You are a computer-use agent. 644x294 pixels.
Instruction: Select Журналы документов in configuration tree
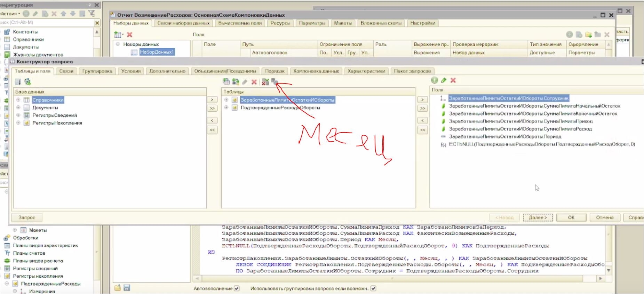38,55
